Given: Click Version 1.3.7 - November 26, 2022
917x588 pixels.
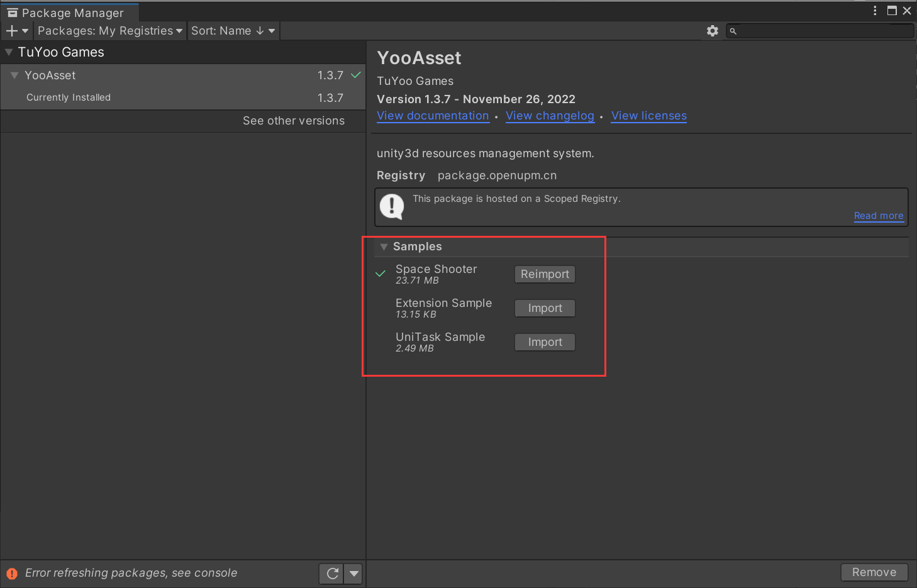Looking at the screenshot, I should pos(476,99).
